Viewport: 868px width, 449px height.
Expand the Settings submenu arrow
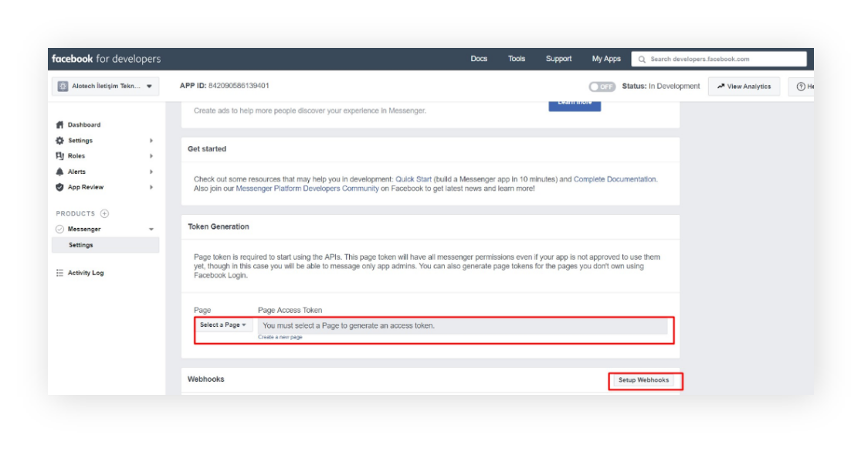(x=151, y=141)
